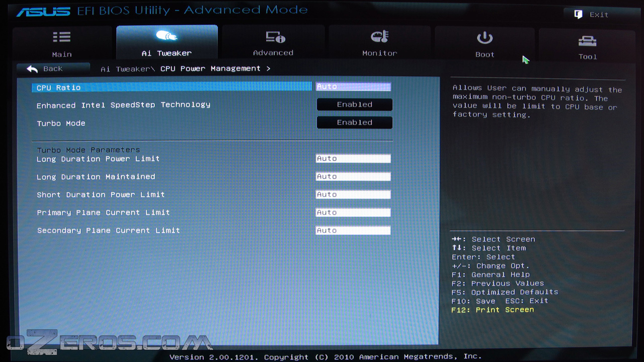Viewport: 644px width, 362px height.
Task: Click the Ai Tweaker breadcrumb
Action: click(x=128, y=69)
